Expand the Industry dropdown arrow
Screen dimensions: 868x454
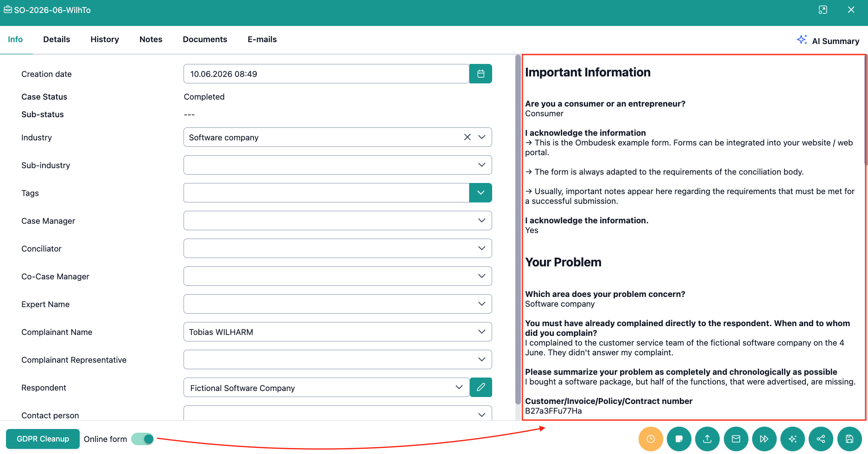[x=482, y=137]
